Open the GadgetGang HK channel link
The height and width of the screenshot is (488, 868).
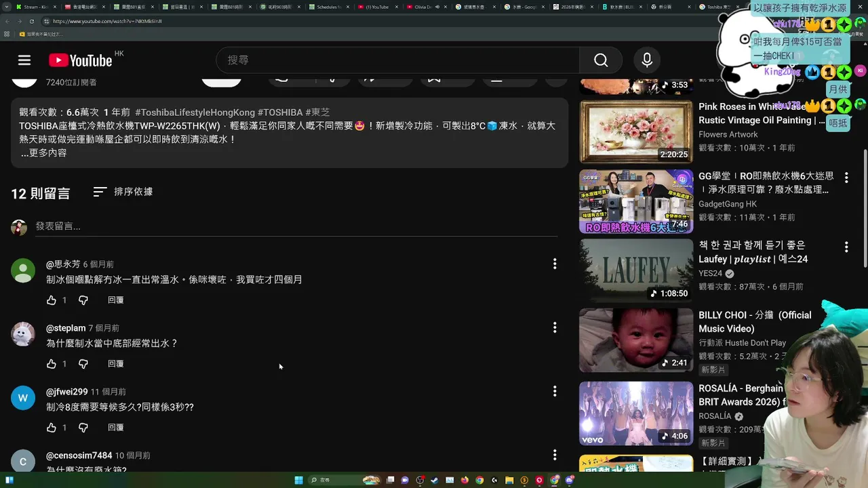pyautogui.click(x=728, y=204)
